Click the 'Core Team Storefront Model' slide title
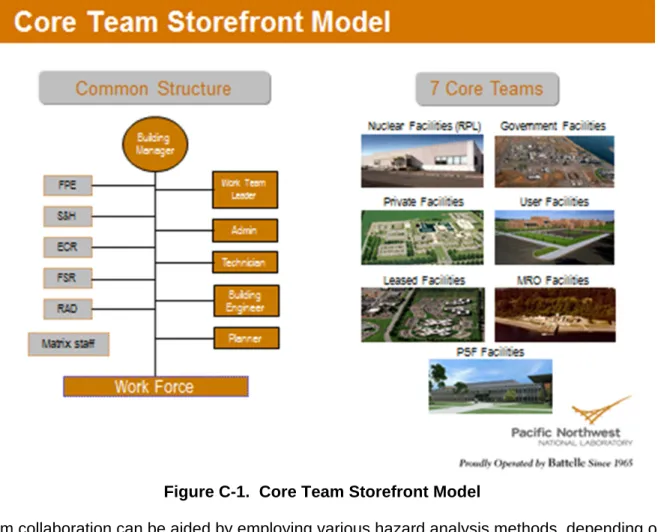The height and width of the screenshot is (532, 658). [202, 22]
